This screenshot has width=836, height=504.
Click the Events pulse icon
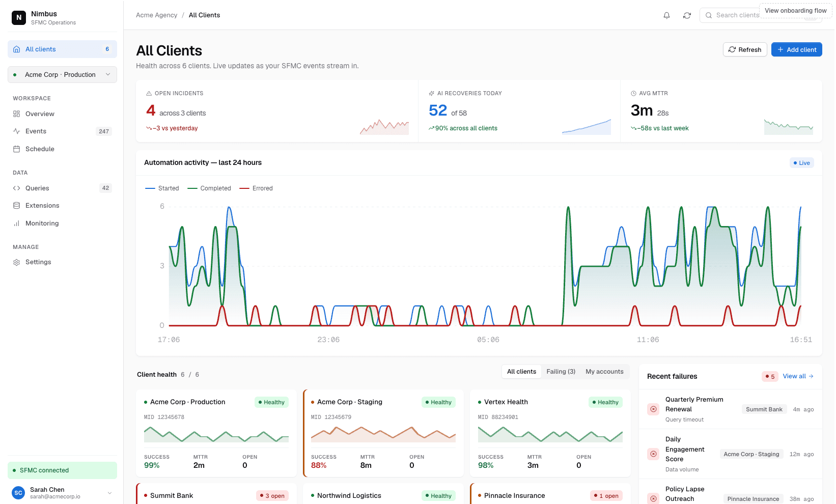click(16, 131)
